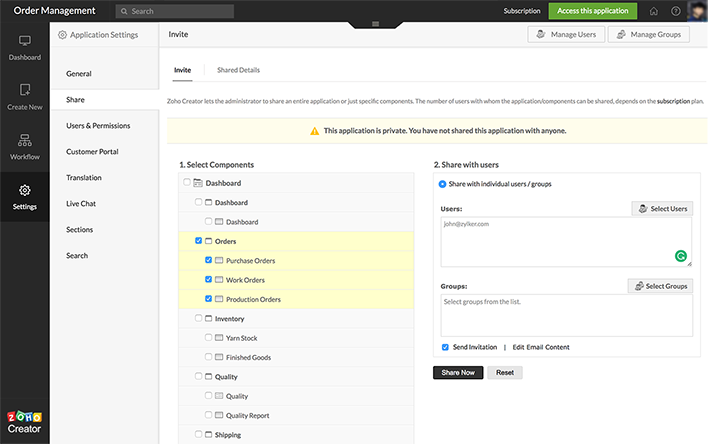
Task: Select Share in settings menu
Action: pos(75,100)
